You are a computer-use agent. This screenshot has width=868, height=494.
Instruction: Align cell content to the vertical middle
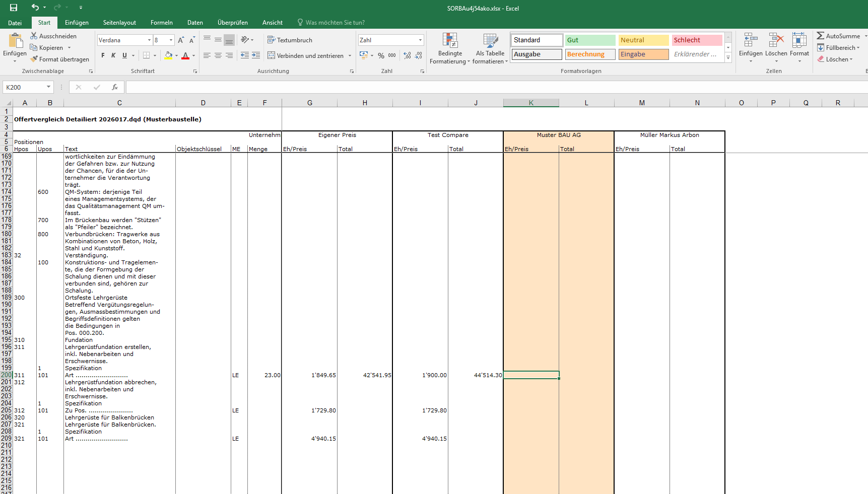tap(218, 40)
